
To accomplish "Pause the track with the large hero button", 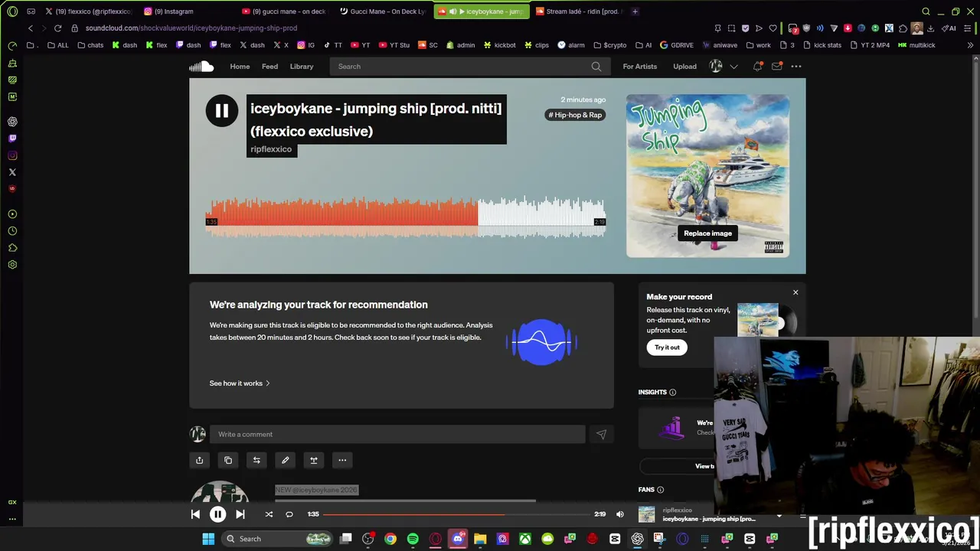I will [x=222, y=111].
